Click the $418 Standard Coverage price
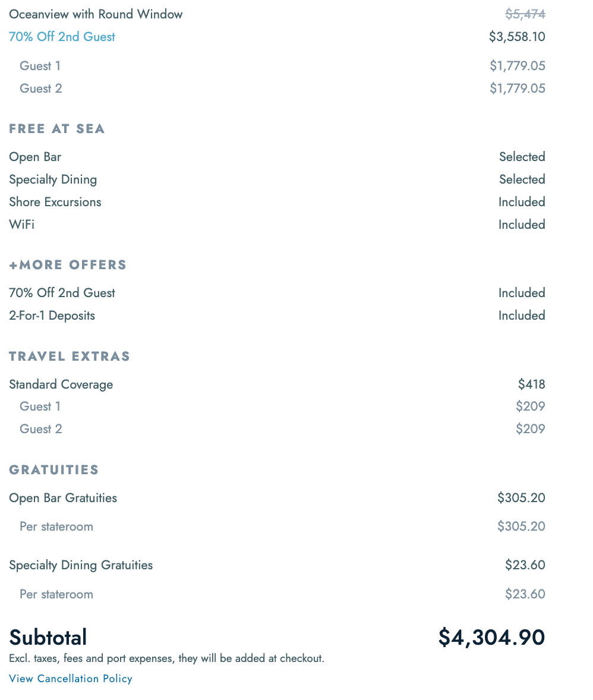The width and height of the screenshot is (593, 700). point(531,384)
